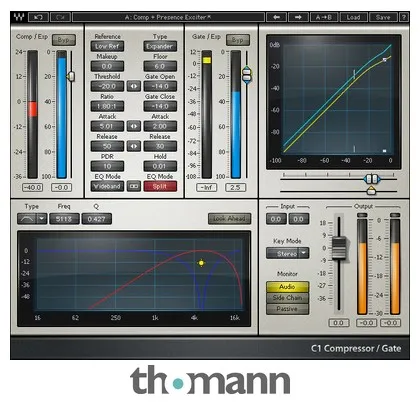Image resolution: width=420 pixels, height=404 pixels.
Task: Select the Ratio value field
Action: [107, 106]
